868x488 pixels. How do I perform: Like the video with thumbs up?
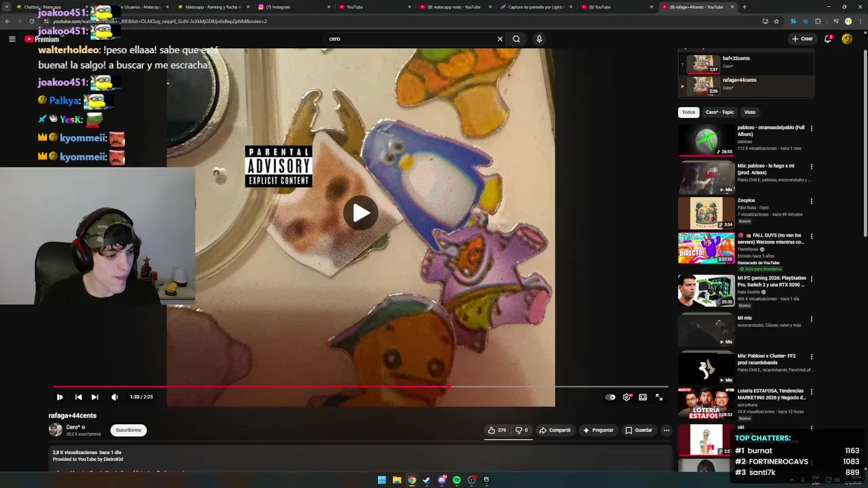tap(497, 430)
